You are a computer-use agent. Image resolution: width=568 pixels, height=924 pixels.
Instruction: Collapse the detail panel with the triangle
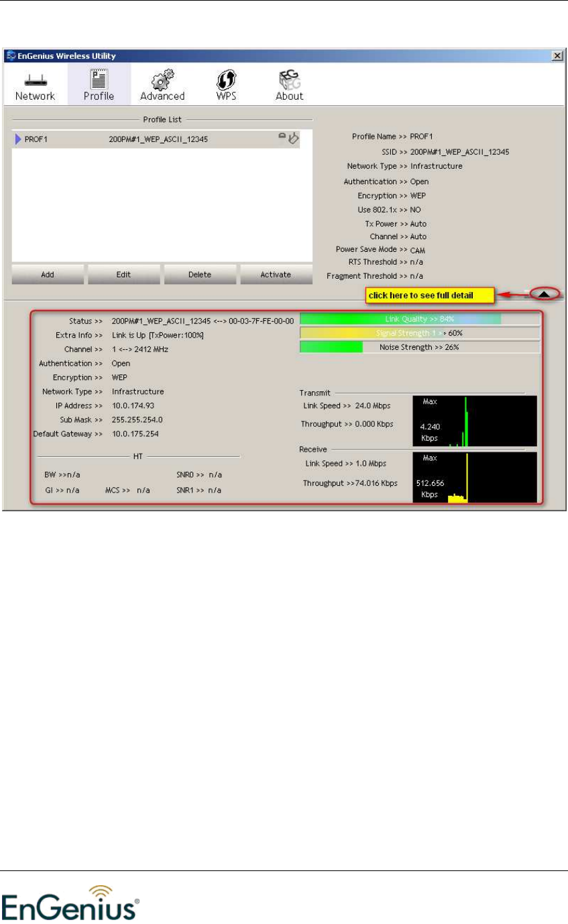click(x=545, y=293)
